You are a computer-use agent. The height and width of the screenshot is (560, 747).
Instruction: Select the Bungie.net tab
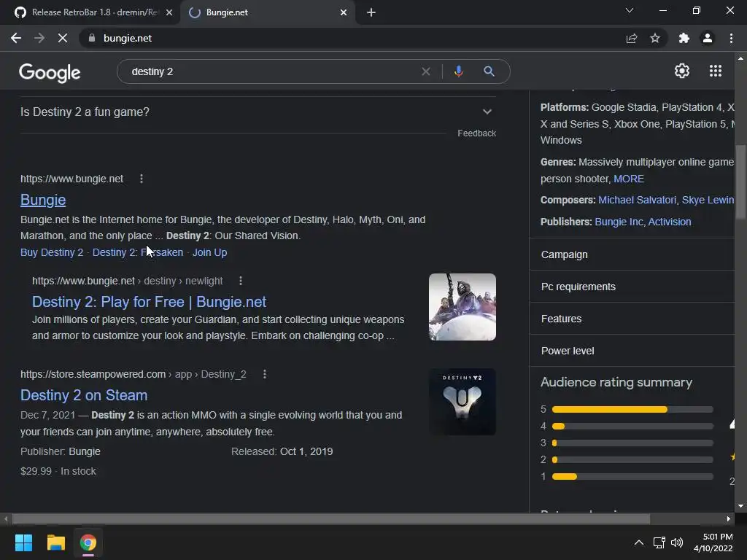click(267, 12)
